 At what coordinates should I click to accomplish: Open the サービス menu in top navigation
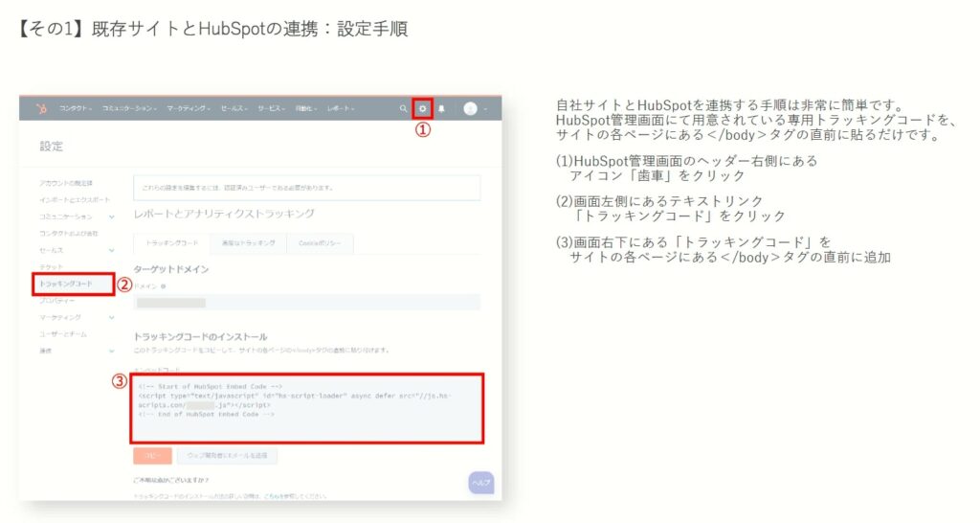[x=271, y=109]
